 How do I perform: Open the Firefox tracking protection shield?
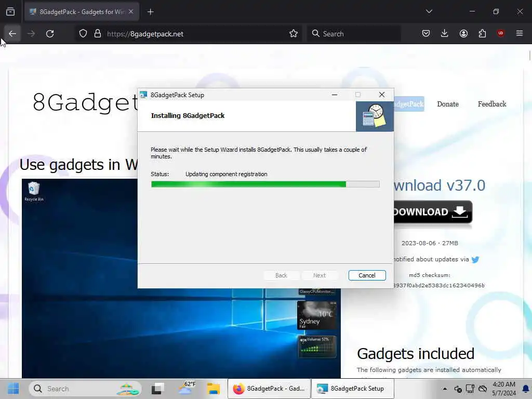point(83,34)
